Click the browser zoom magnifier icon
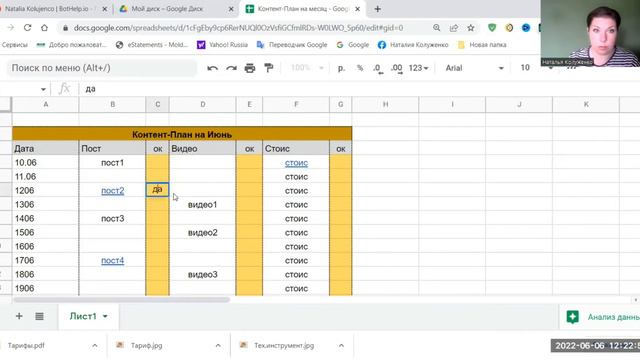This screenshot has width=640, height=360. [437, 28]
